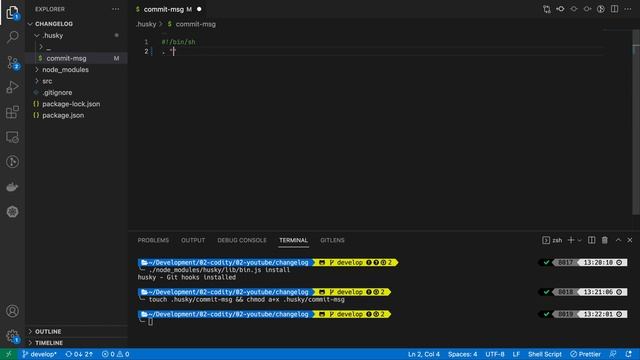The width and height of the screenshot is (640, 360).
Task: Select the commit-msg editor tab
Action: pos(167,9)
